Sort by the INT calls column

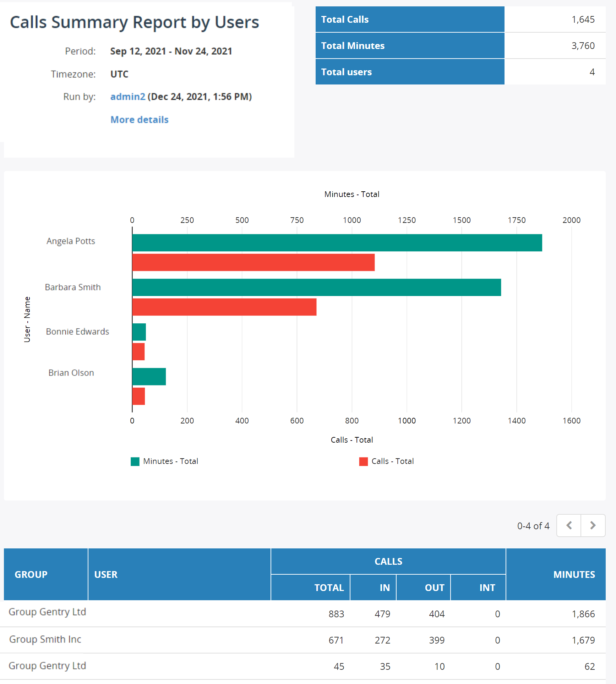click(478, 587)
